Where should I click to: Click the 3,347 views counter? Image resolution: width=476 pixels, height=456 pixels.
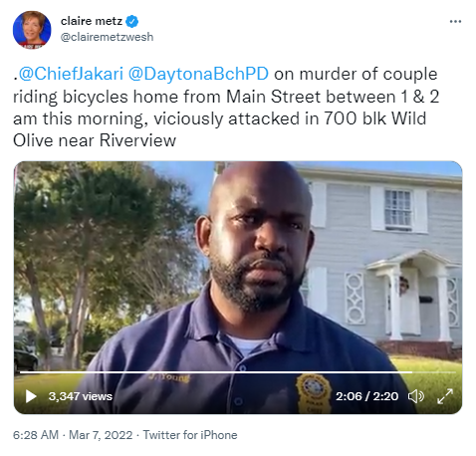[81, 396]
